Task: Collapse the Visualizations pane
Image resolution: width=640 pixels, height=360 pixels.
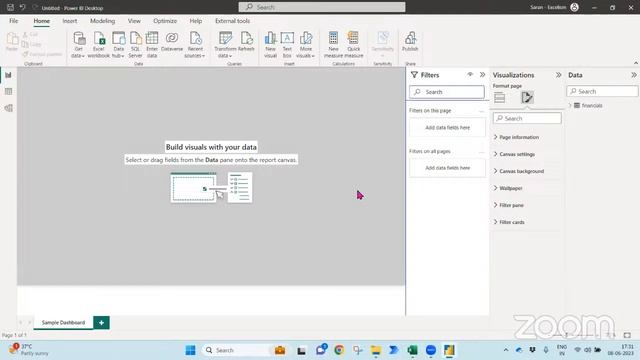Action: pyautogui.click(x=558, y=75)
